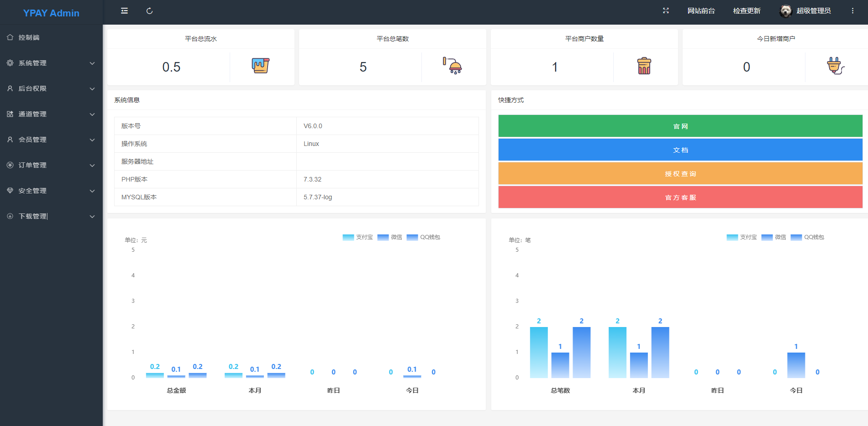Toggle 支付宝 legend in left amount chart
The image size is (868, 426).
[358, 237]
